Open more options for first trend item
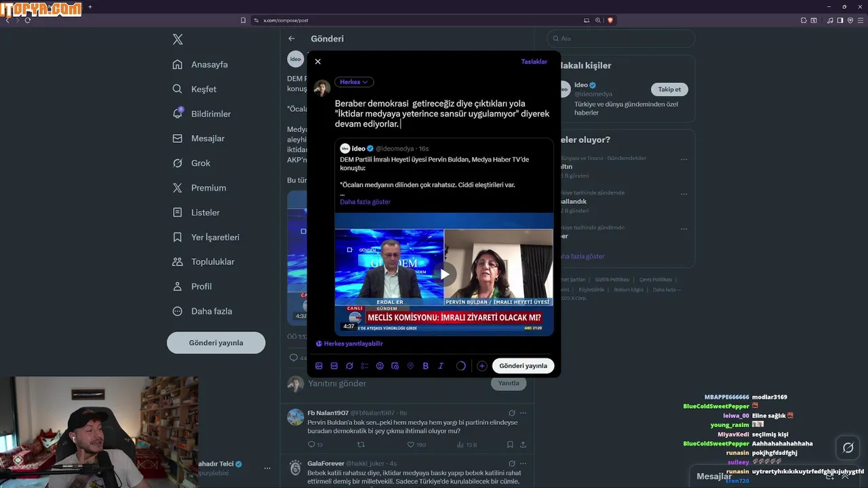The width and height of the screenshot is (868, 488). click(x=684, y=160)
